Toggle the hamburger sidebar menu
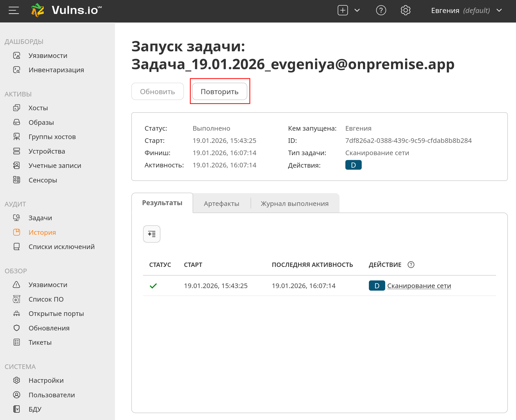 [x=14, y=10]
